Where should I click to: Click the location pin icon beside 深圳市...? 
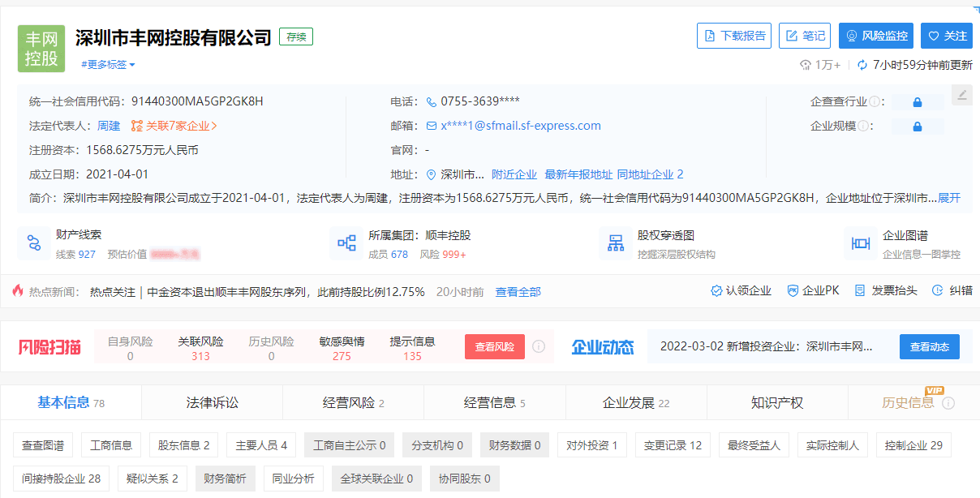(432, 175)
